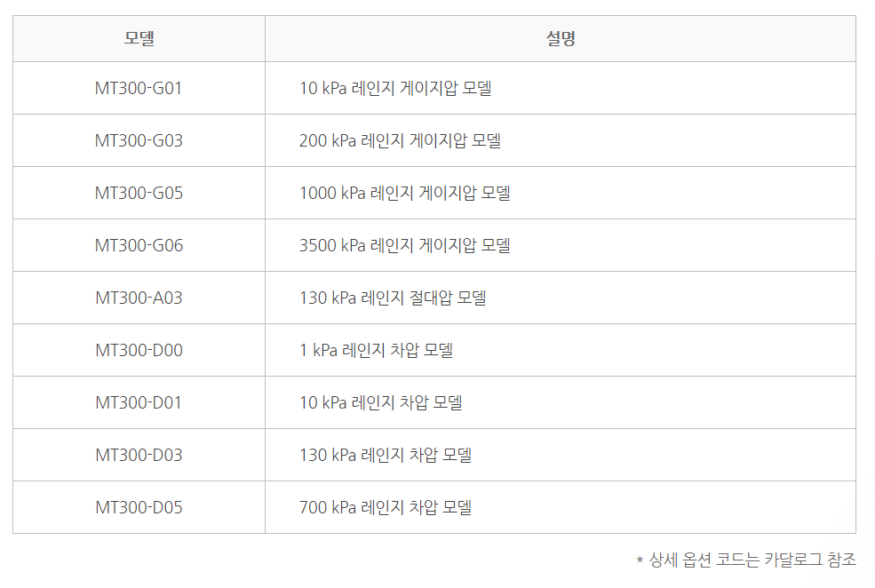Click the 3500 kPa 레인지 게이지압 모델 description
The width and height of the screenshot is (875, 588).
[404, 245]
